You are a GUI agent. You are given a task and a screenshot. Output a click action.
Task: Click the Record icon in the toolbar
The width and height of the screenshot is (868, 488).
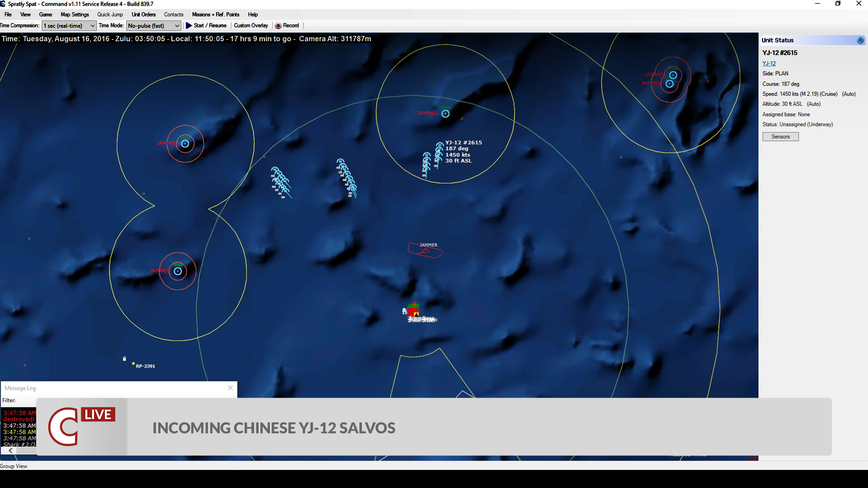278,26
